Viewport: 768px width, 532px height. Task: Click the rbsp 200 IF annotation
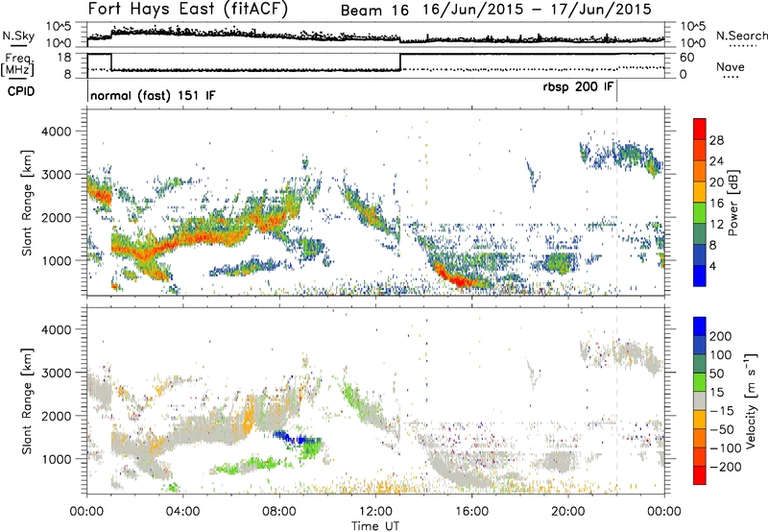578,87
